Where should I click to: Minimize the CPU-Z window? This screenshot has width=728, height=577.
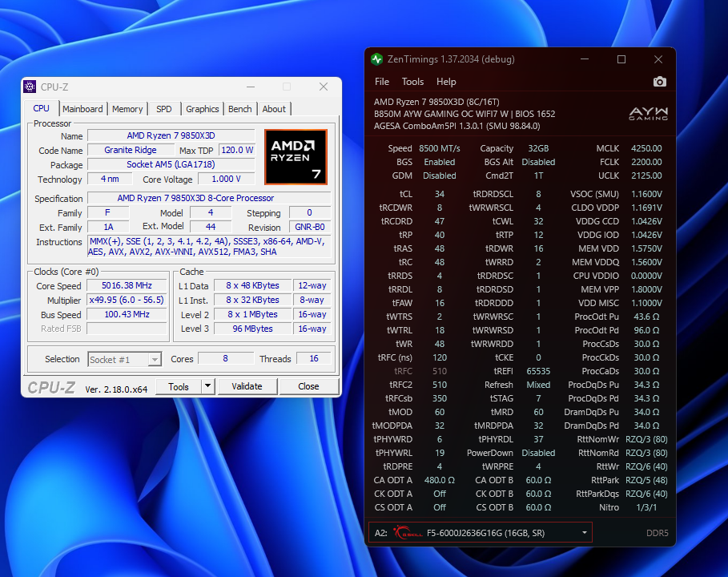(x=251, y=87)
